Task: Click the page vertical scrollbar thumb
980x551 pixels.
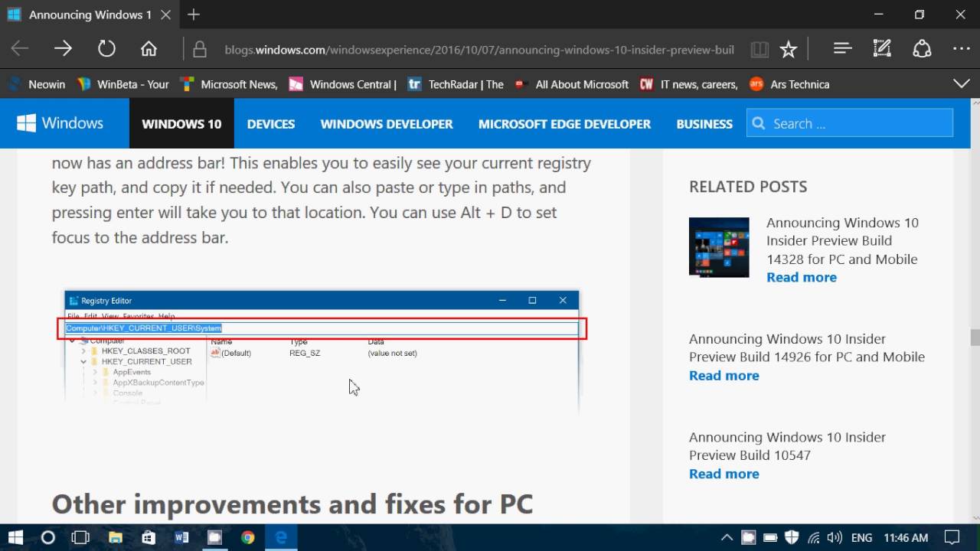Action: click(x=975, y=337)
